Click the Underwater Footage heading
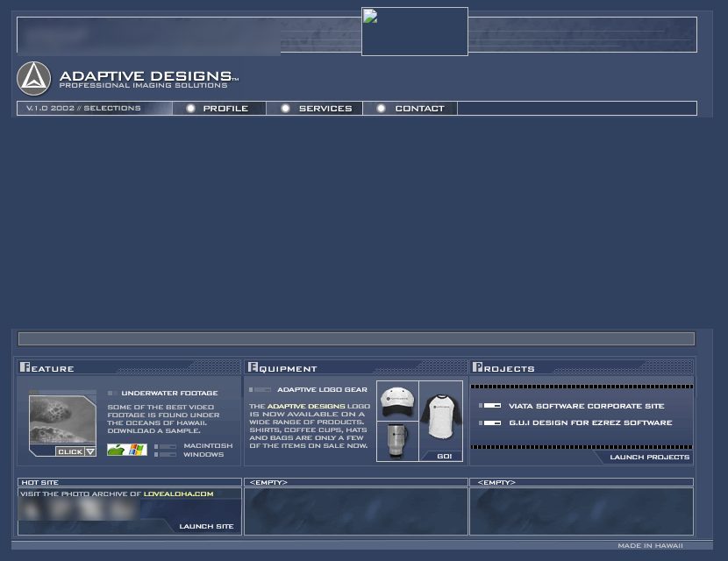The width and height of the screenshot is (728, 561). (x=169, y=393)
